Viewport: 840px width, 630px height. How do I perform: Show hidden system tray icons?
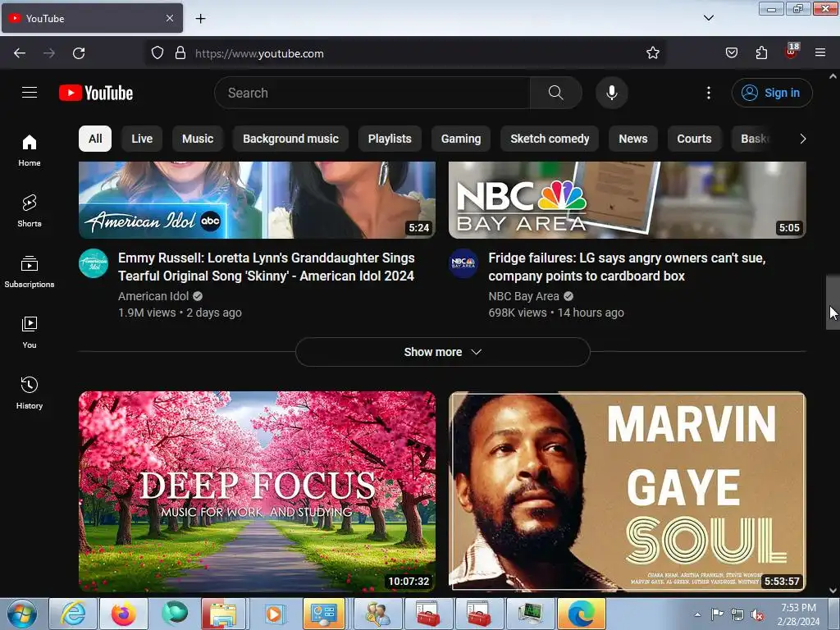697,614
